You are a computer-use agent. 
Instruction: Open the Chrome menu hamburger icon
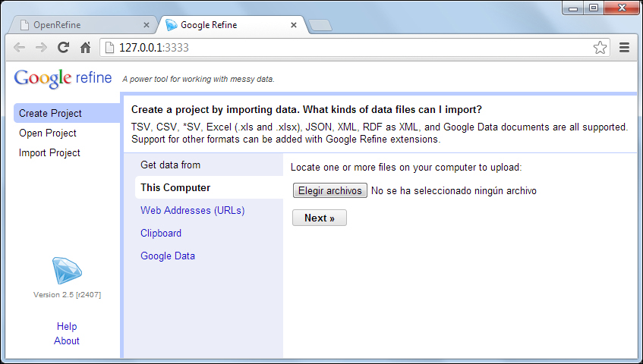click(624, 48)
